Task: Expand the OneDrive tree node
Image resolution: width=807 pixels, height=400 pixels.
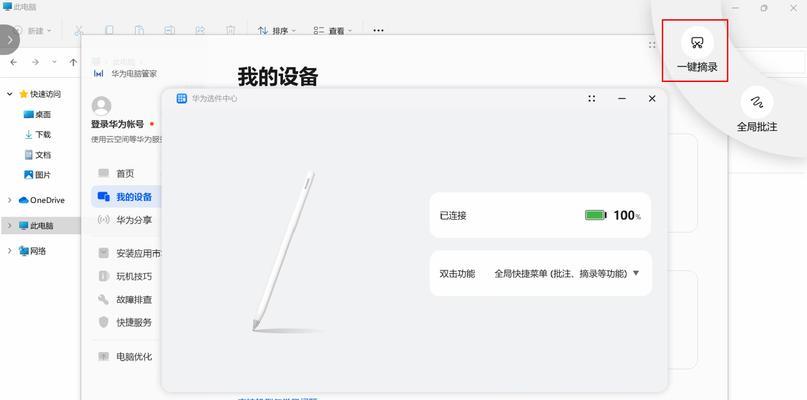Action: tap(9, 200)
